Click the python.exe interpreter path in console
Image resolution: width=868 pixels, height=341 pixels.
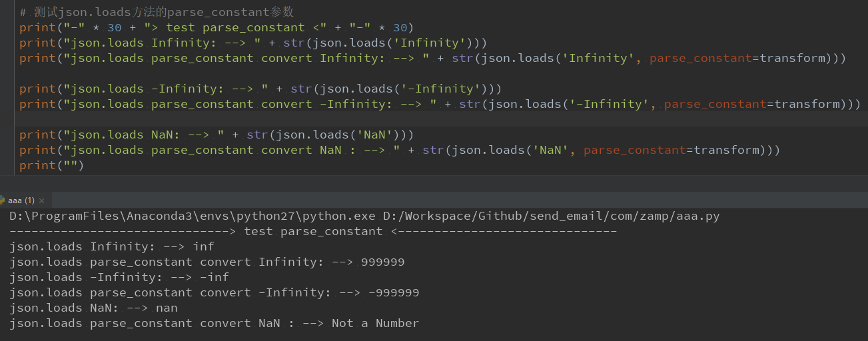coord(193,216)
